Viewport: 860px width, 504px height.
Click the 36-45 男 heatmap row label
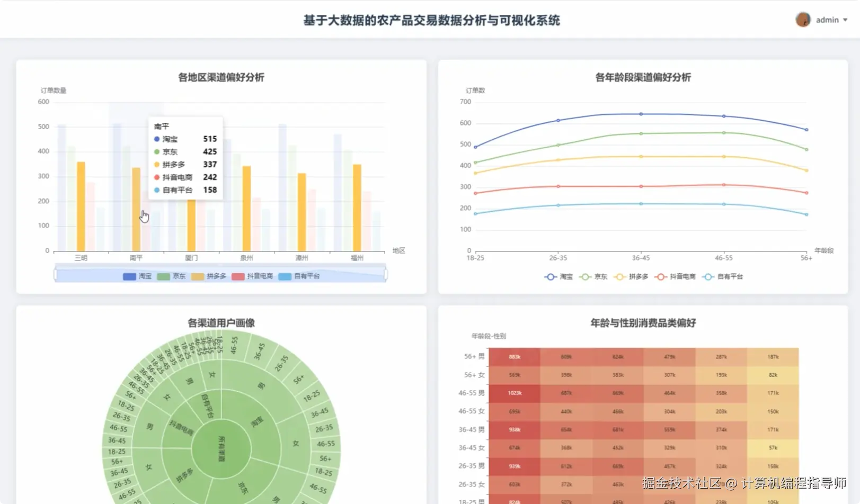[x=472, y=430]
